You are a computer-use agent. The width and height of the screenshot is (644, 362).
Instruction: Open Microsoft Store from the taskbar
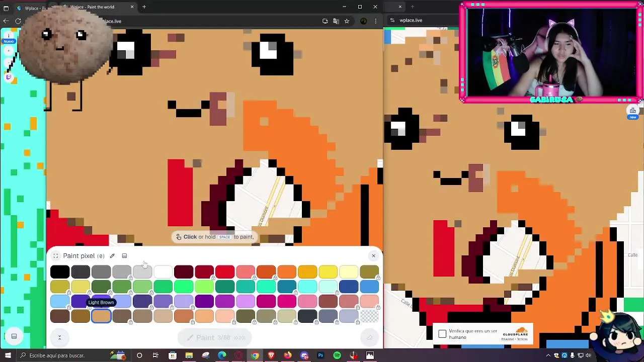173,355
